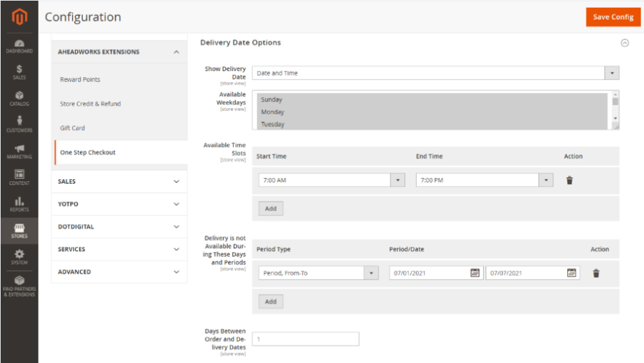This screenshot has height=363, width=644.
Task: Open the Sales sidebar menu
Action: 19,72
